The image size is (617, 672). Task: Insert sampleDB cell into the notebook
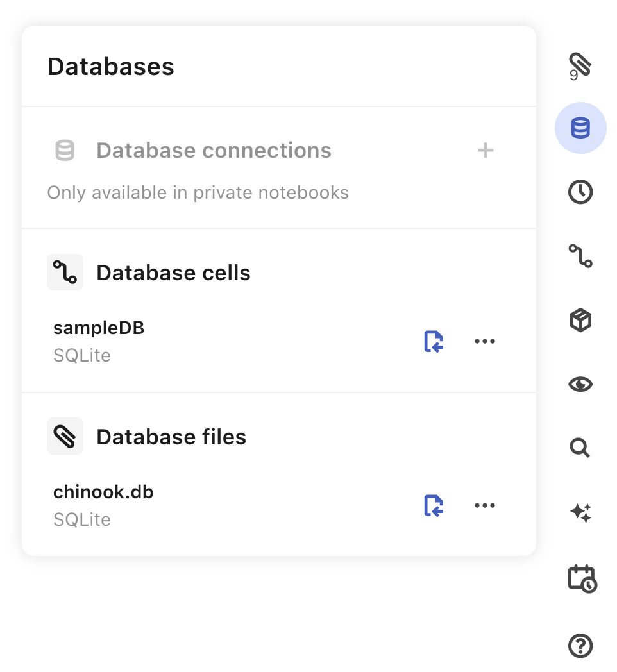(433, 340)
